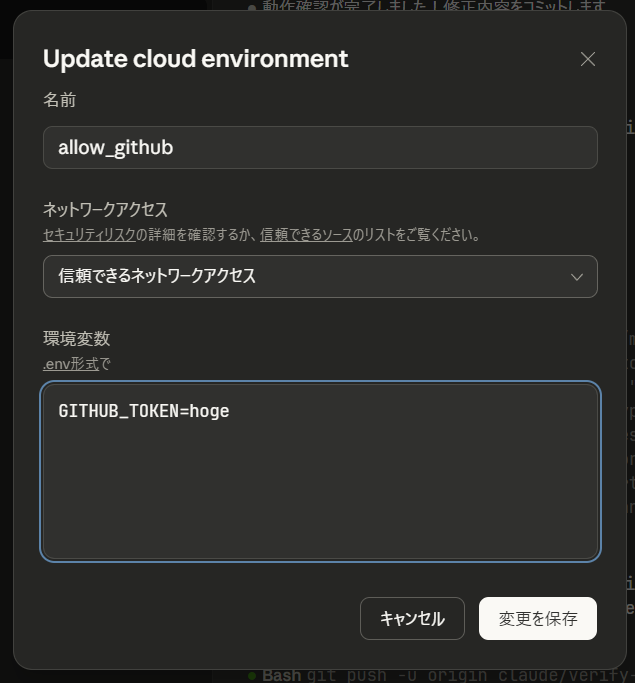Click the ネットワークアクセス heading
This screenshot has width=635, height=683.
(x=105, y=210)
